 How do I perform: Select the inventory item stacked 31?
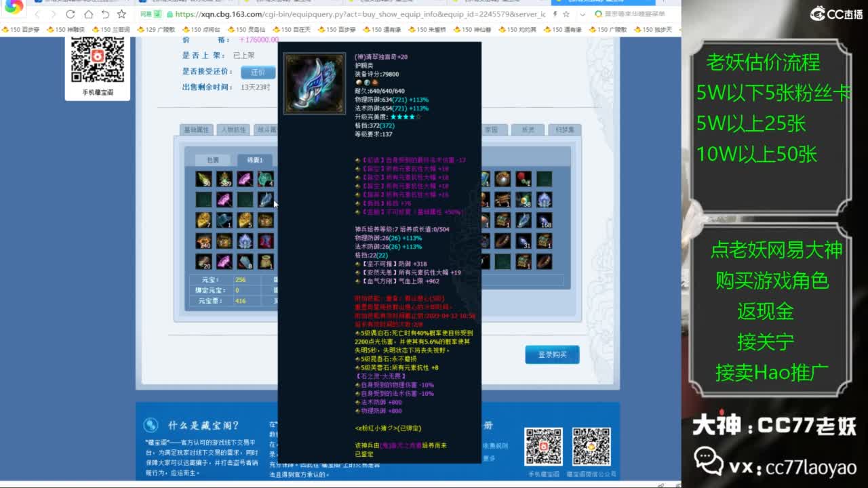[523, 241]
